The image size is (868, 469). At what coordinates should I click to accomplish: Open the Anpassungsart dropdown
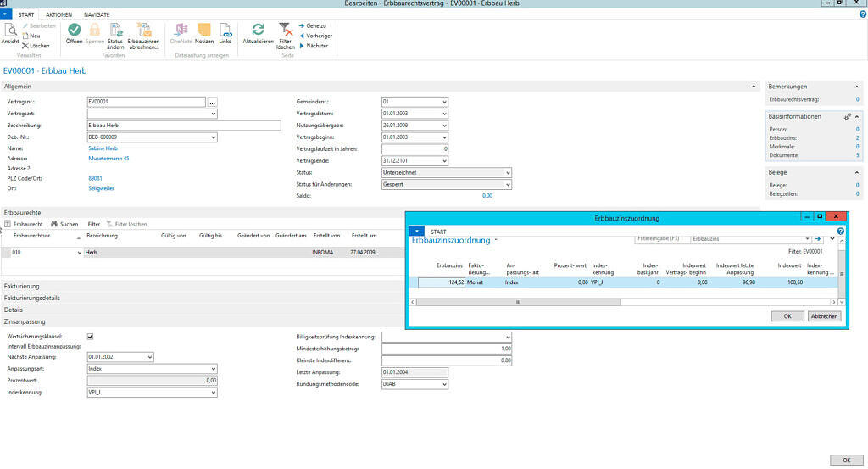(213, 369)
